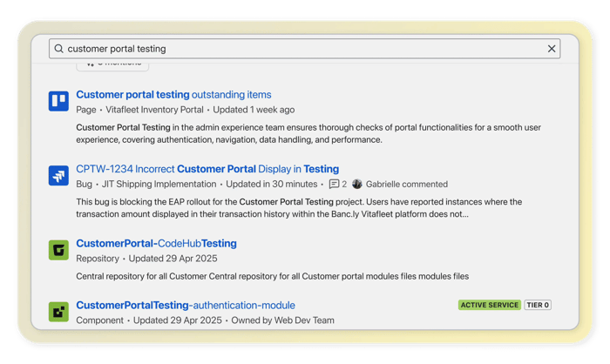Click the green CodeHub repository icon
This screenshot has width=610, height=364.
coord(58,250)
